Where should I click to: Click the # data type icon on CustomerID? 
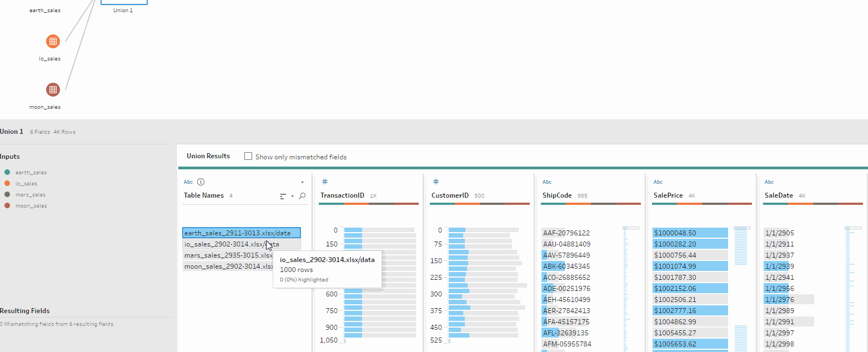[435, 182]
